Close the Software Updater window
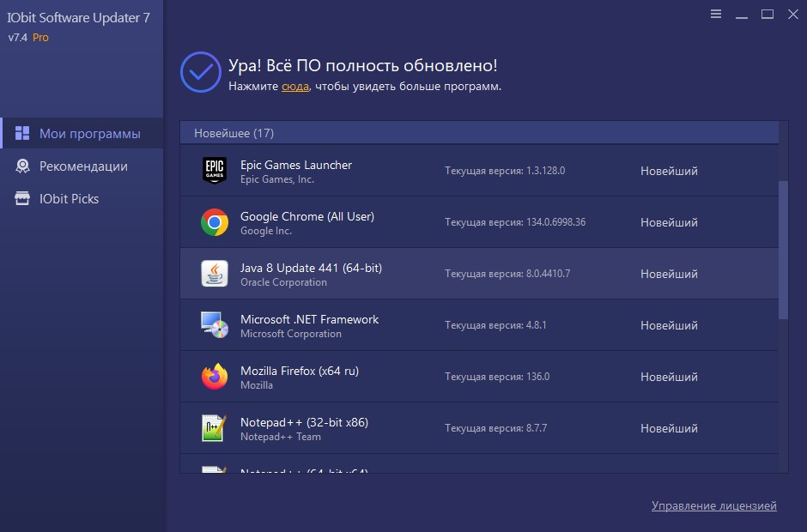807x532 pixels. pos(793,15)
